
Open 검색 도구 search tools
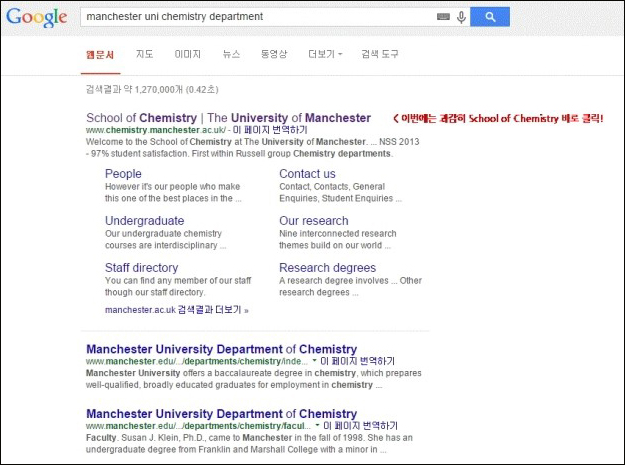click(380, 54)
